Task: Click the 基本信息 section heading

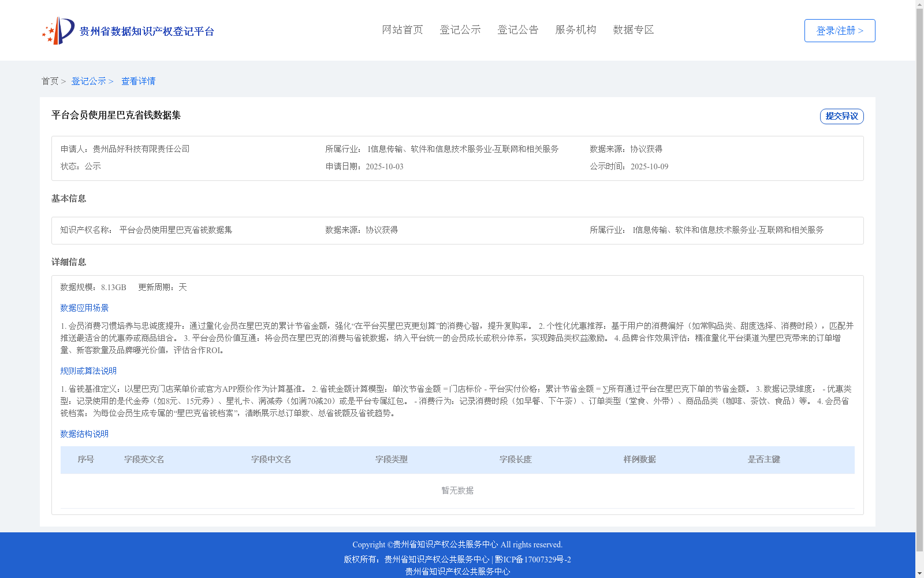Action: coord(69,199)
